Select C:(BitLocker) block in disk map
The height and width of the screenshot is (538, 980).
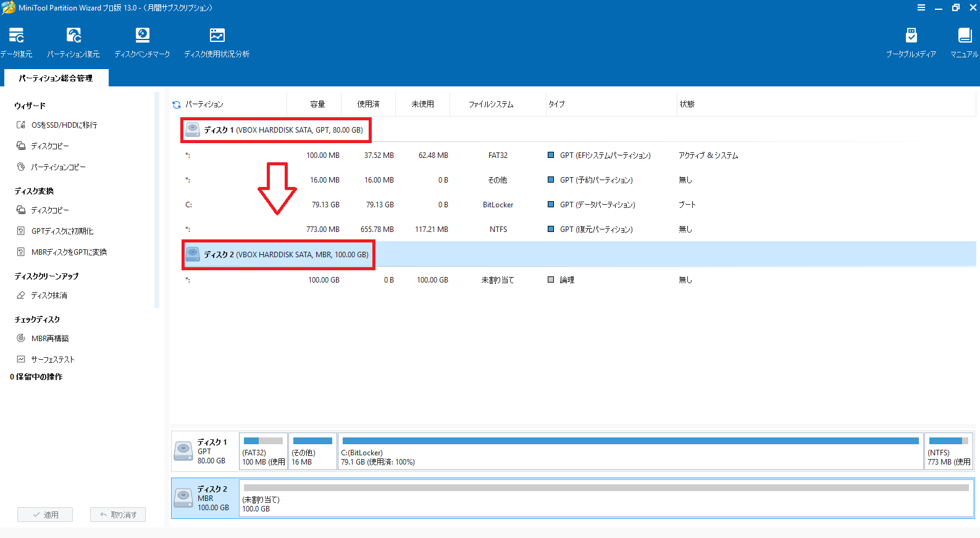(x=630, y=451)
